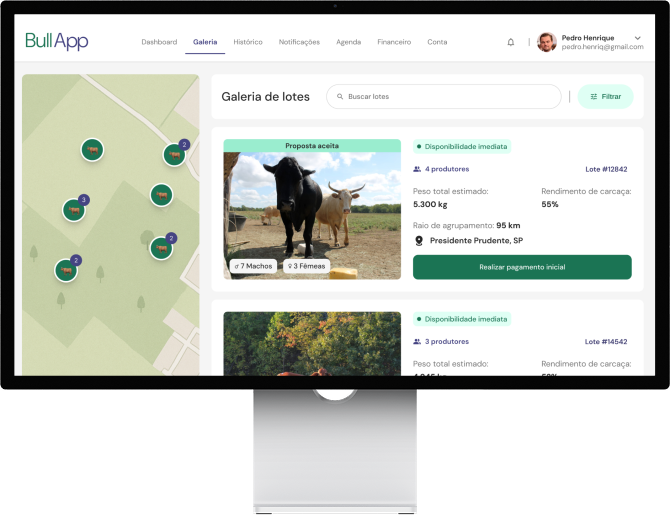Click Disponibilidade imediata badge on Lote #14542
670x515 pixels.
click(x=462, y=319)
